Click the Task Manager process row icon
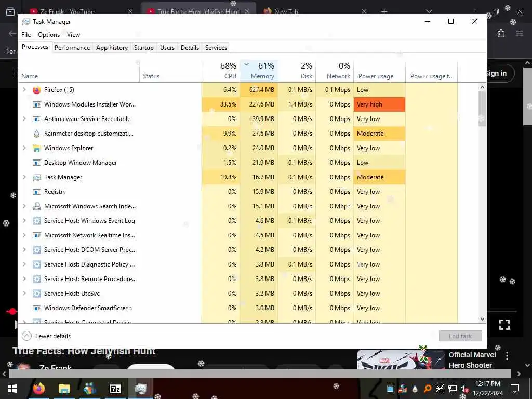 click(37, 178)
